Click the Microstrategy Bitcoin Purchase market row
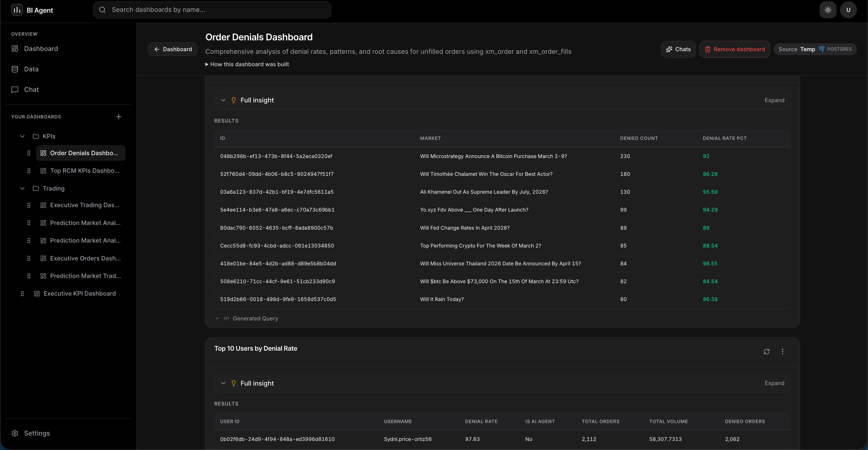This screenshot has height=450, width=868. (502, 156)
